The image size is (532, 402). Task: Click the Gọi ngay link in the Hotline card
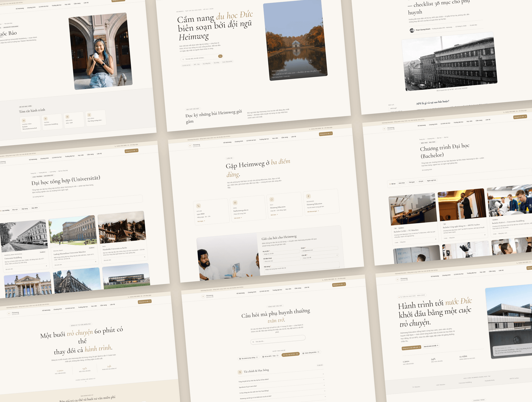[201, 221]
